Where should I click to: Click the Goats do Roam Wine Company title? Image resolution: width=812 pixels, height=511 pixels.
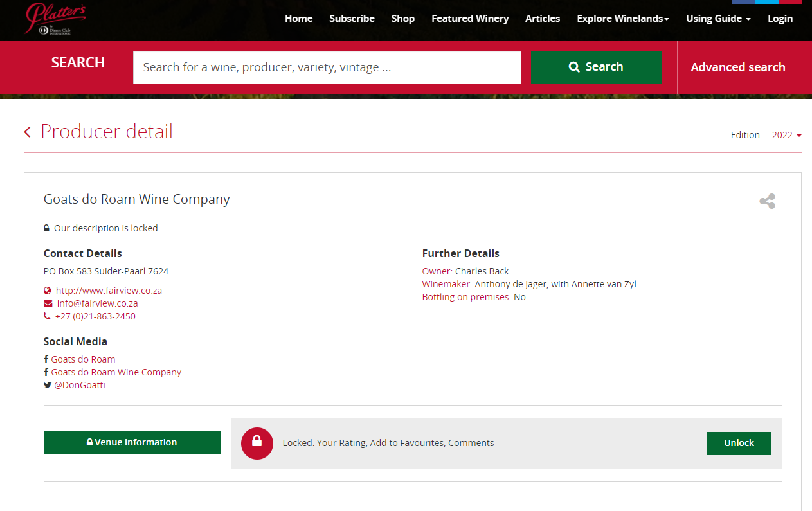pyautogui.click(x=136, y=199)
